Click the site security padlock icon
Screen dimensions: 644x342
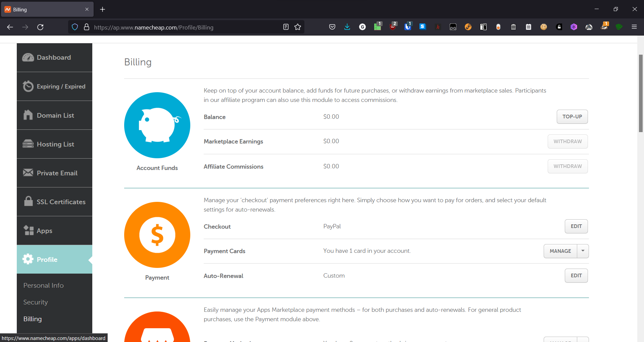tap(87, 27)
